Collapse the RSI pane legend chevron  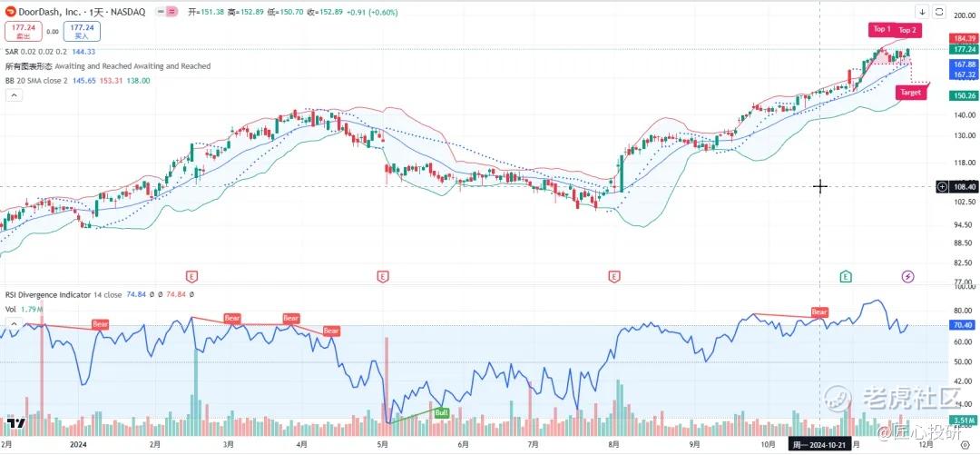click(14, 323)
